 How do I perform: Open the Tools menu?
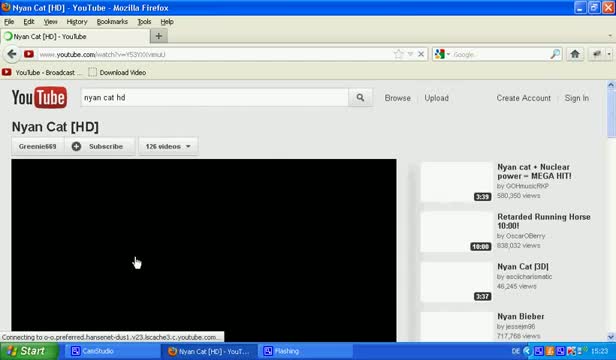point(144,22)
